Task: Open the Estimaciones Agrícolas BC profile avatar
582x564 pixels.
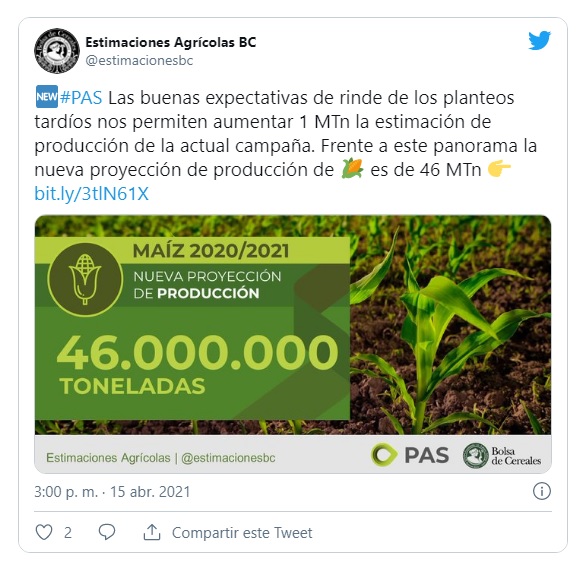Action: point(57,51)
